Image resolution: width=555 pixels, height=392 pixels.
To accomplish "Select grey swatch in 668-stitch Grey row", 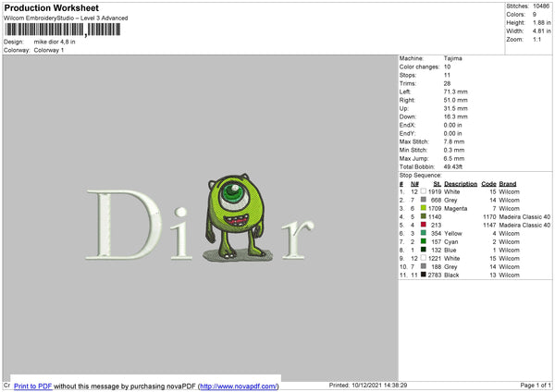I will tap(424, 200).
